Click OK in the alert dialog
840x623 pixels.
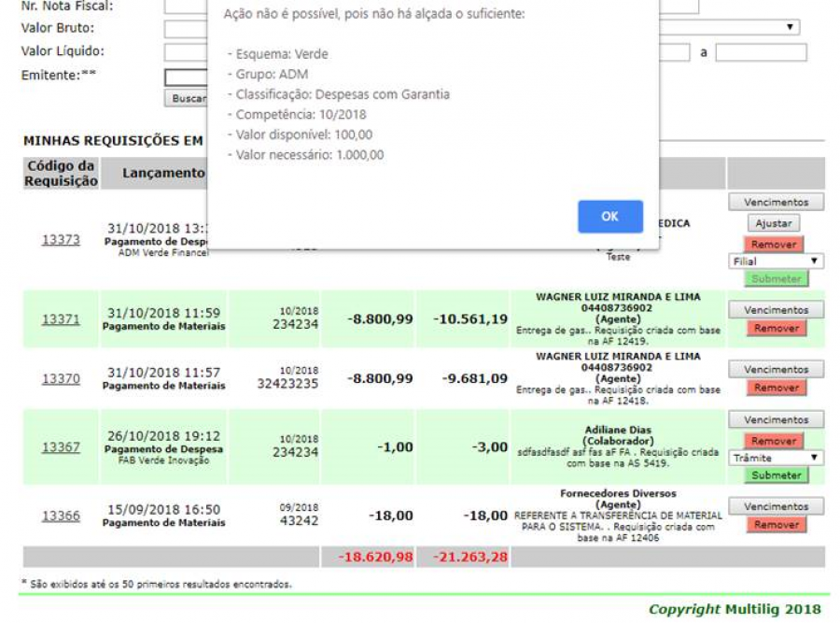[609, 217]
